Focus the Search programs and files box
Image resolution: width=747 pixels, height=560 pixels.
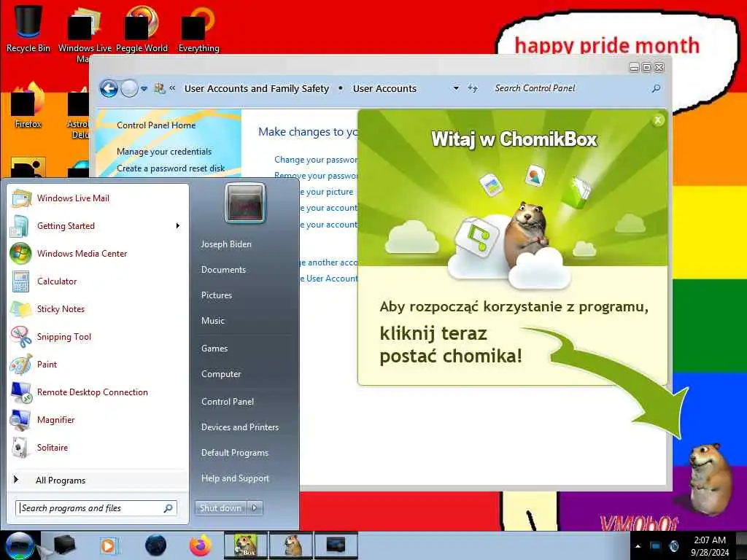click(96, 508)
